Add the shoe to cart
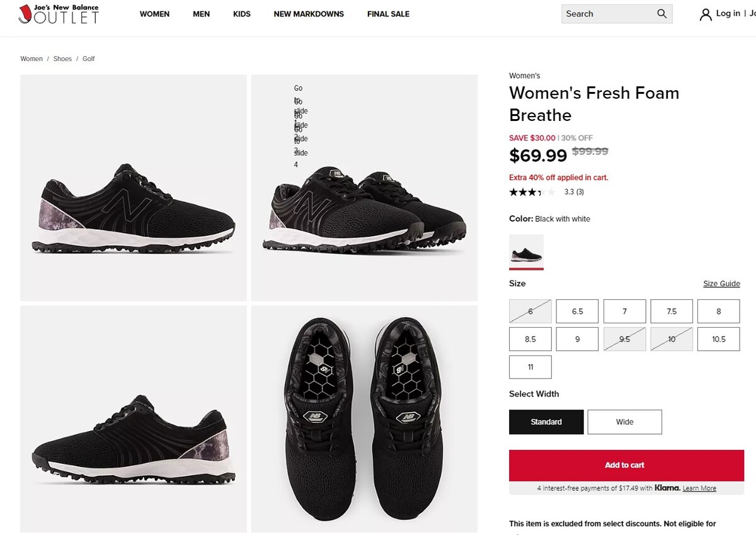This screenshot has width=756, height=535. pyautogui.click(x=626, y=465)
